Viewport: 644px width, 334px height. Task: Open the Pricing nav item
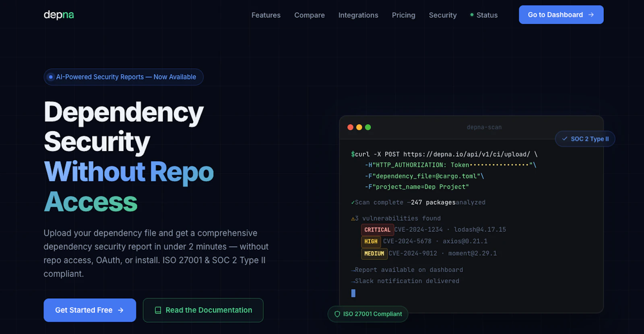404,15
